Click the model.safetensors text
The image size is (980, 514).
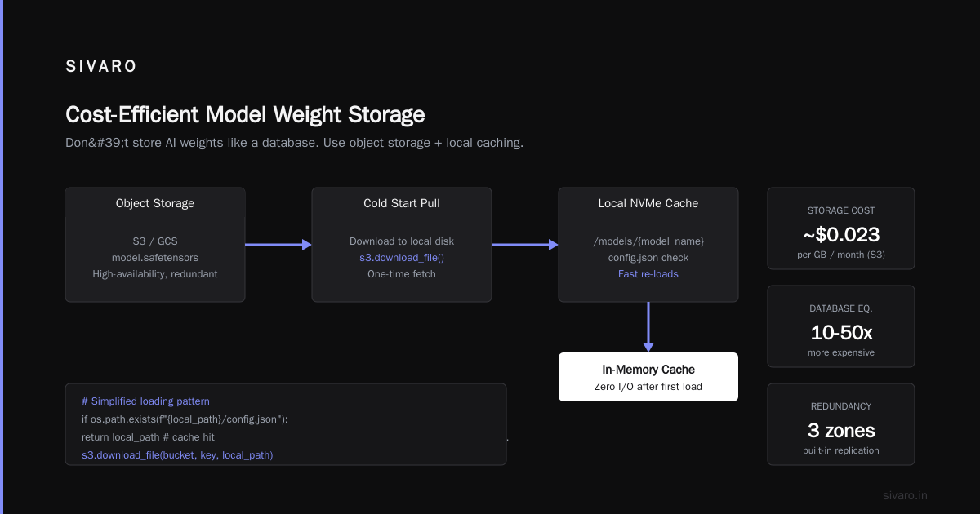155,258
